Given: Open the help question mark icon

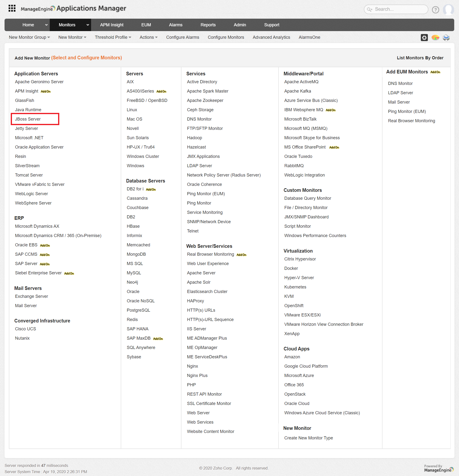Looking at the screenshot, I should 436,10.
